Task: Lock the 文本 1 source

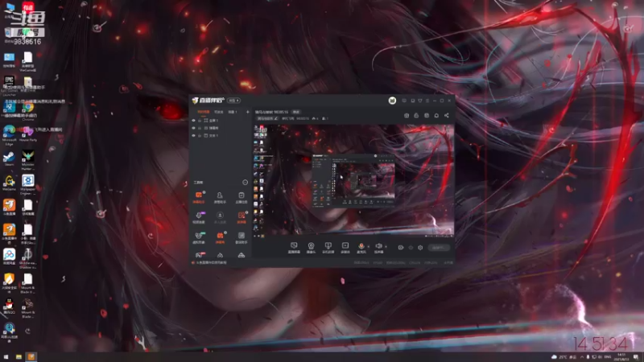Action: click(x=200, y=135)
